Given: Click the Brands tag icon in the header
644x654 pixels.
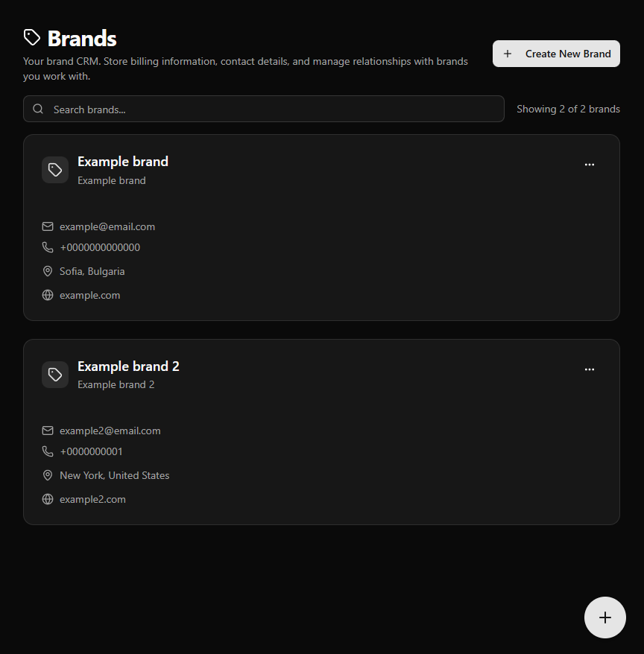Looking at the screenshot, I should [32, 37].
